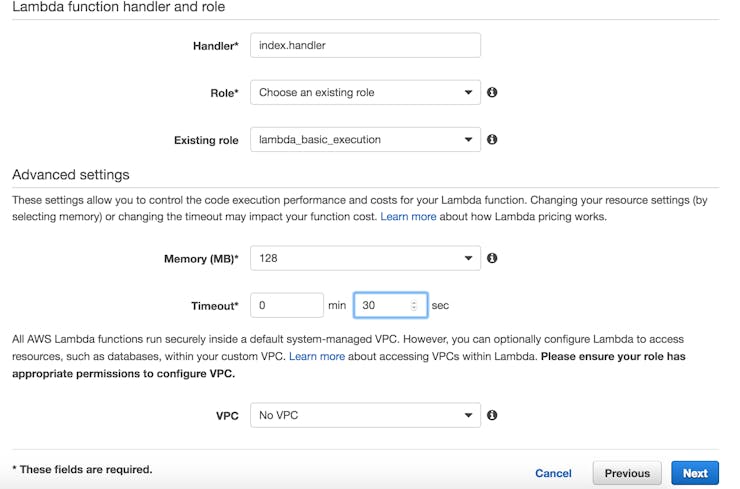740x489 pixels.
Task: Click the Handler* field label
Action: click(216, 46)
